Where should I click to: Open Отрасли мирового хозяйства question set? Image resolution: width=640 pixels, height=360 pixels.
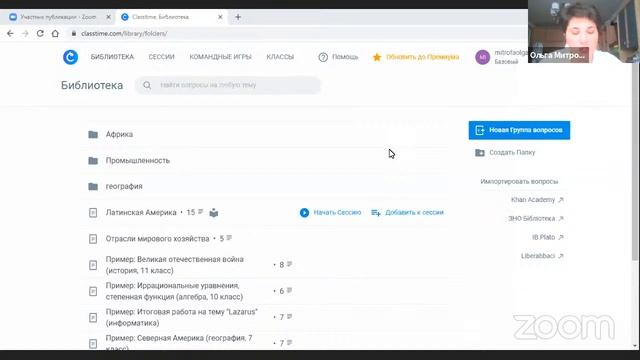(157, 239)
